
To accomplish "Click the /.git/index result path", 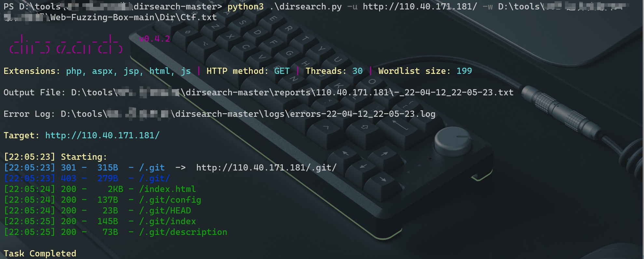I will pyautogui.click(x=168, y=221).
